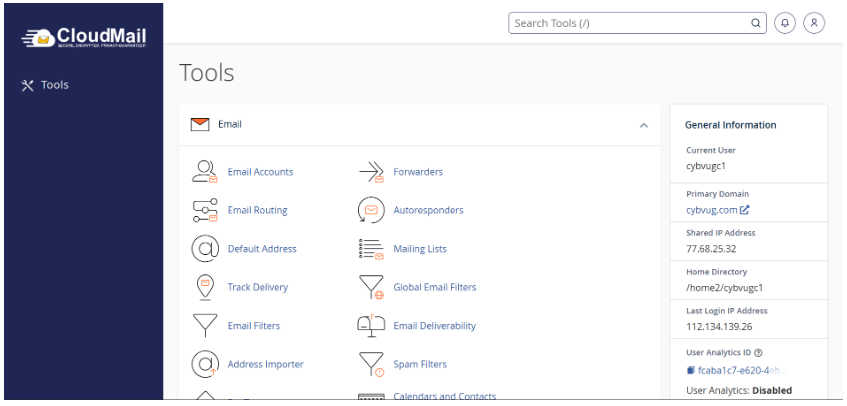Open the user account menu
This screenshot has height=406, width=847.
814,23
